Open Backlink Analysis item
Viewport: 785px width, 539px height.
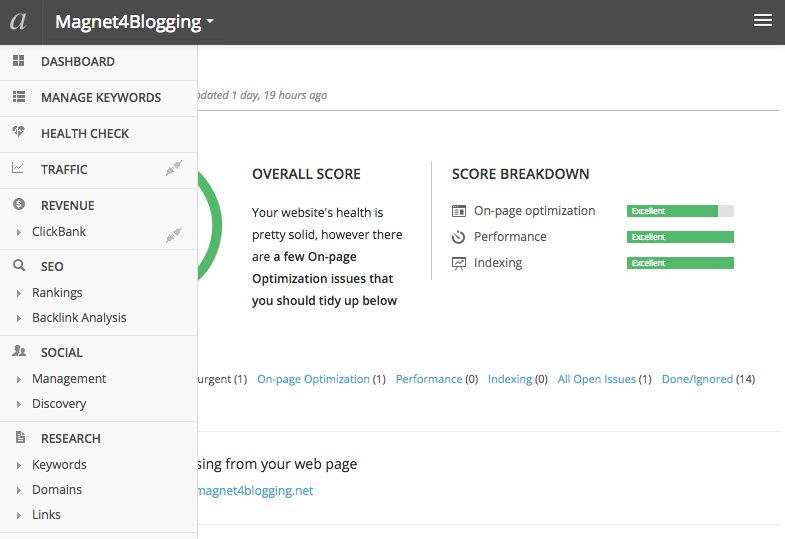click(79, 318)
